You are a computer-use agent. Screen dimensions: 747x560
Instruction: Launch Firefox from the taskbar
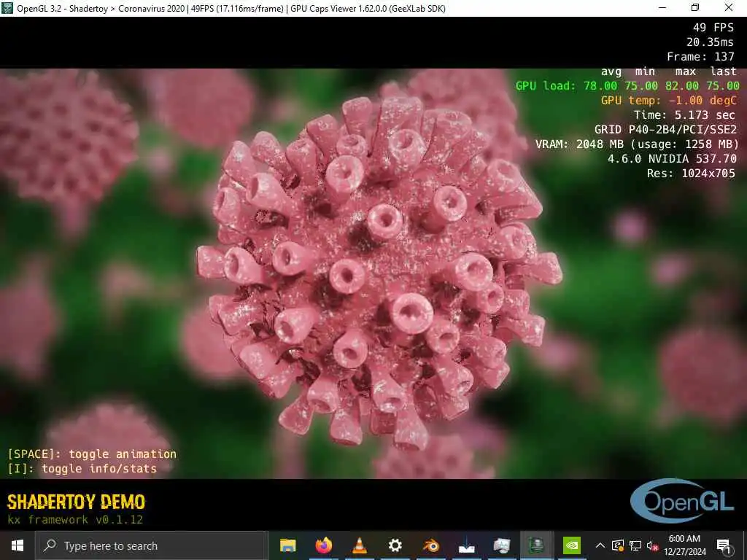[323, 545]
